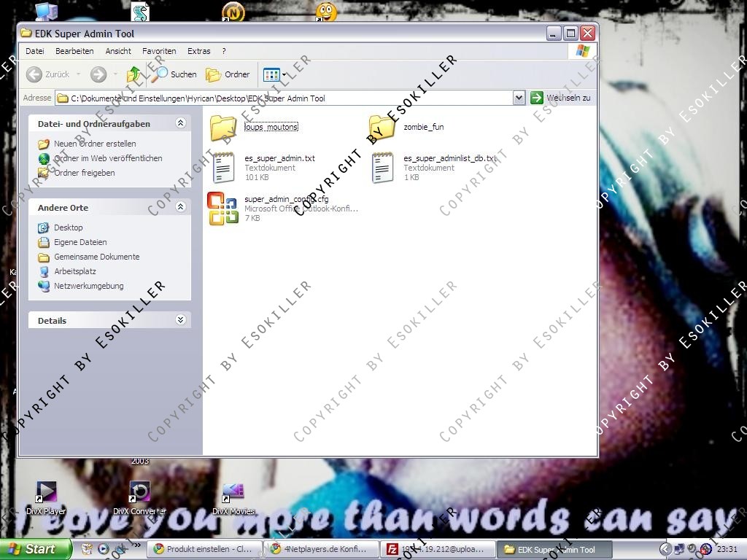This screenshot has height=560, width=747.
Task: Toggle the Ordner folders pane button
Action: pos(228,74)
